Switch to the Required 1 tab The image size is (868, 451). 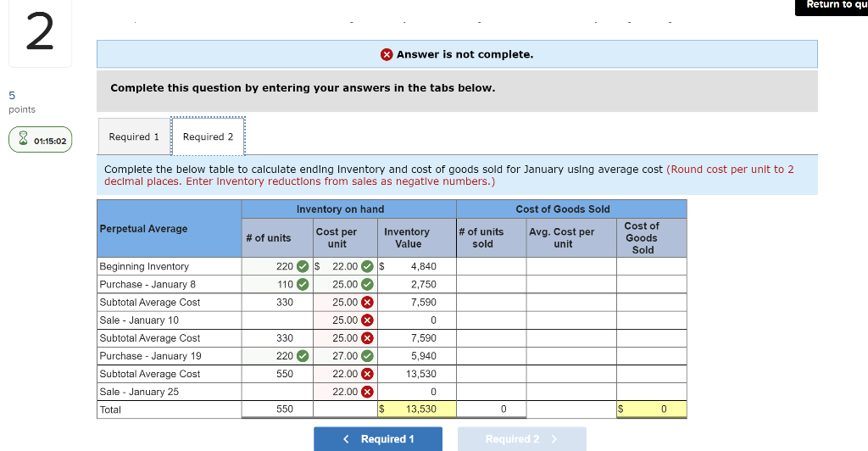[134, 136]
